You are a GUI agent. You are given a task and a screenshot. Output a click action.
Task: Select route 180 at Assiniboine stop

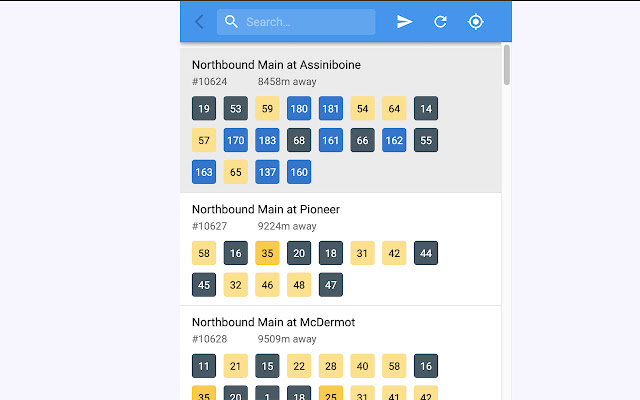pos(299,109)
